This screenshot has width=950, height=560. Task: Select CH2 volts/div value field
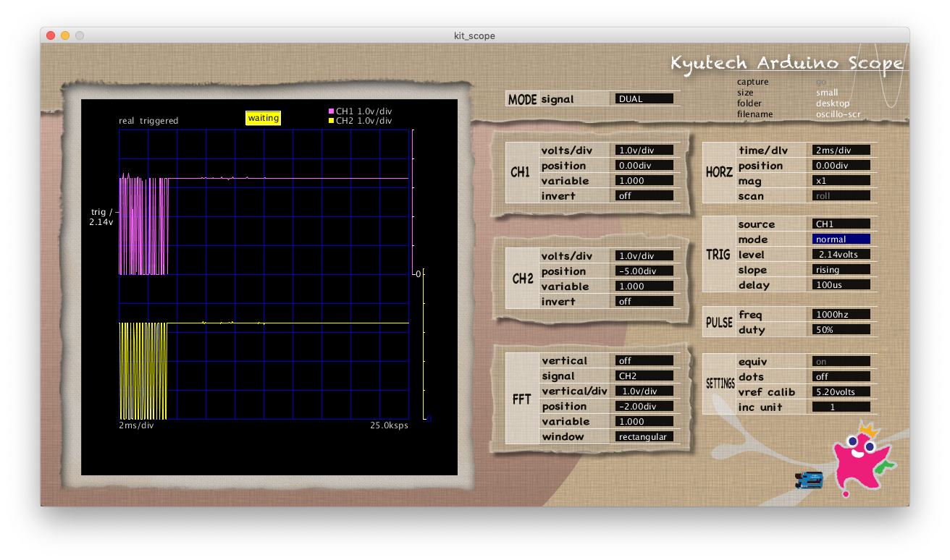[x=644, y=256]
